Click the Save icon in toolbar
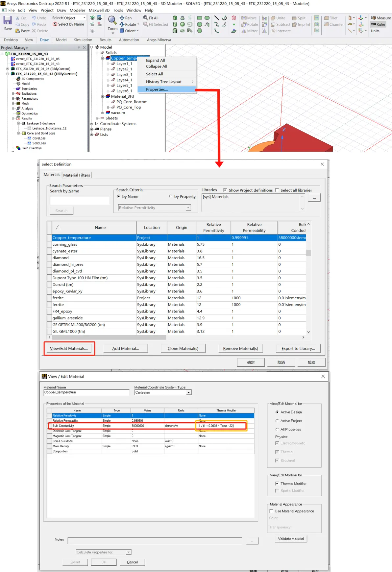 click(8, 20)
